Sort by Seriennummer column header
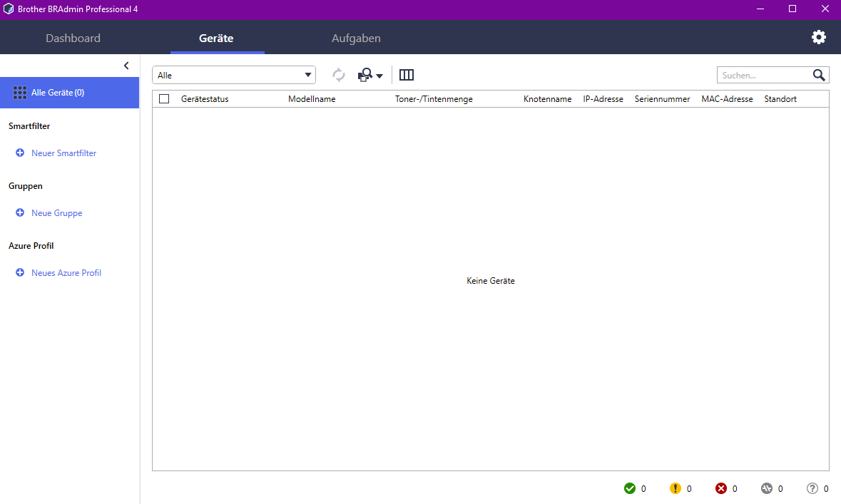Viewport: 841px width, 504px height. [663, 99]
